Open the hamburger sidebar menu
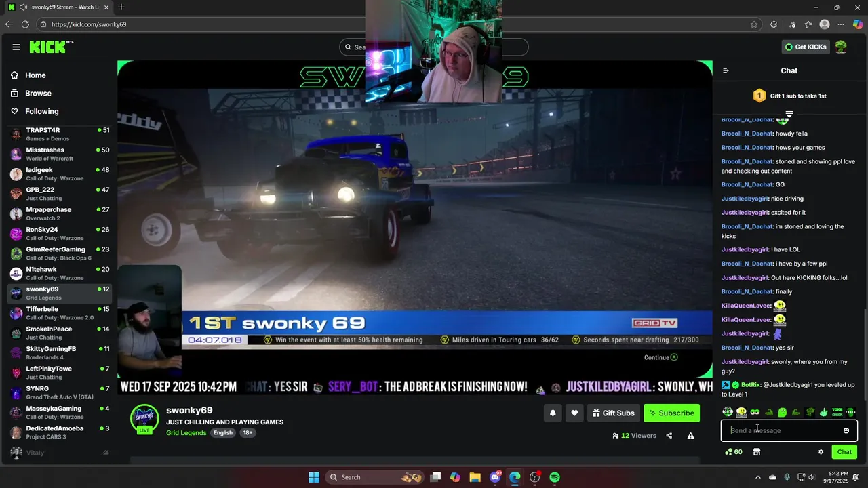Screen dimensions: 868x488 (x=16, y=47)
